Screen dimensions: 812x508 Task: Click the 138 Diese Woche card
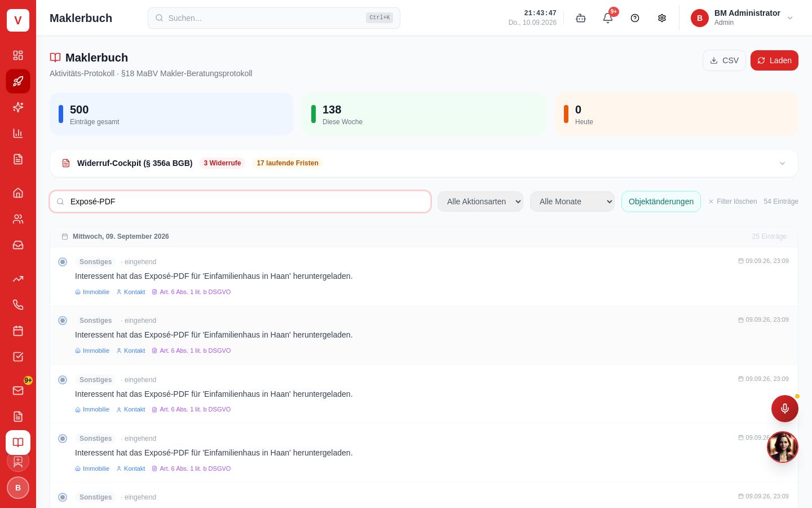point(424,114)
